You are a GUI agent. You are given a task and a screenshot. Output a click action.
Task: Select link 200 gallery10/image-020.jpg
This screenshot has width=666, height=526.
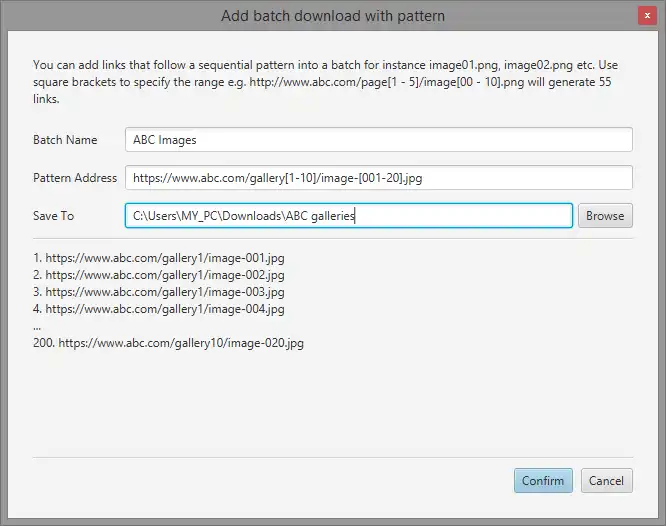168,343
